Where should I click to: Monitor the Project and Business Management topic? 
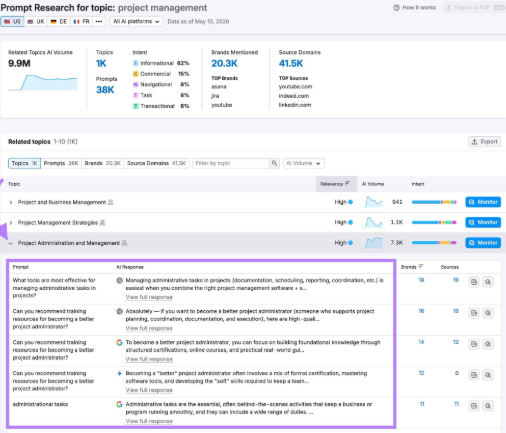tap(483, 202)
